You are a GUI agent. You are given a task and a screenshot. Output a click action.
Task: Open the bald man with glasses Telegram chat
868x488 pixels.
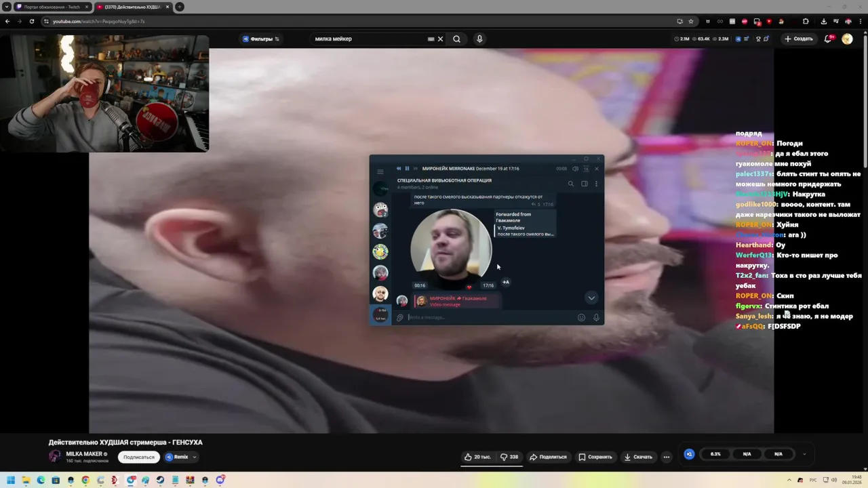[x=380, y=293]
